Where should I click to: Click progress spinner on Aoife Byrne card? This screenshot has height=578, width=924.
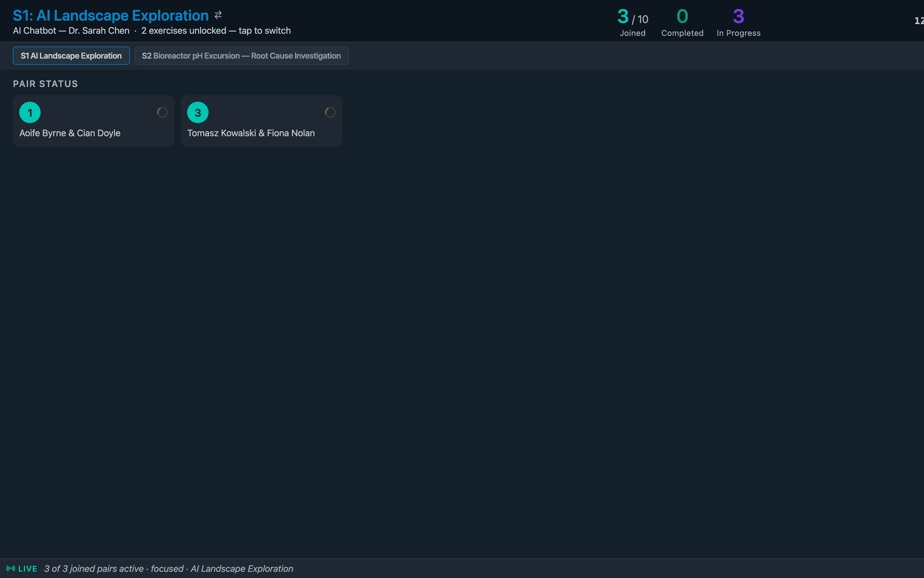tap(162, 112)
